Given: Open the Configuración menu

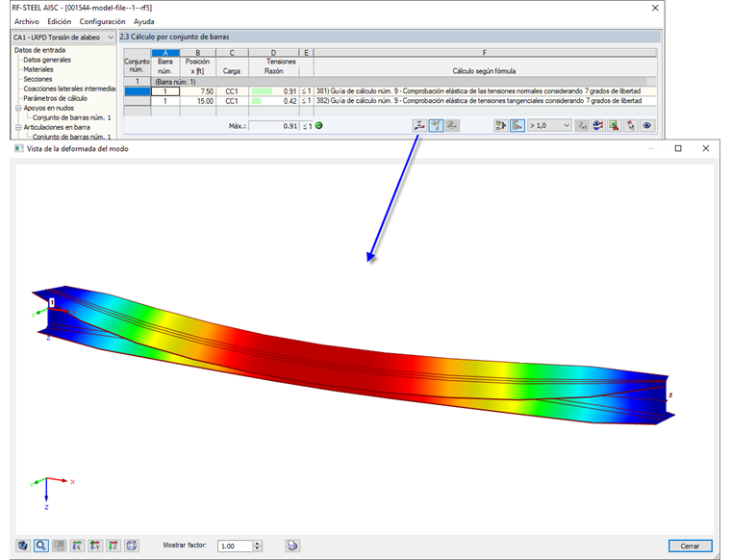Looking at the screenshot, I should (102, 21).
